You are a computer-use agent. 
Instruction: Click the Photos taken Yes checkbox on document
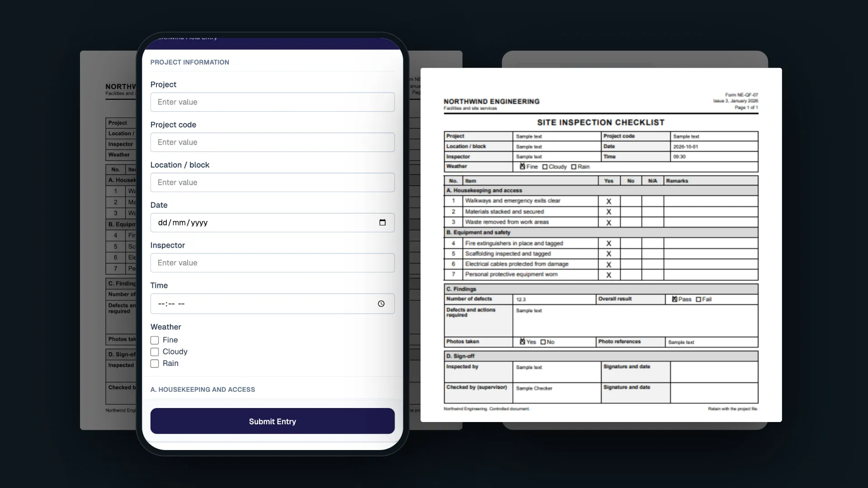pyautogui.click(x=522, y=342)
